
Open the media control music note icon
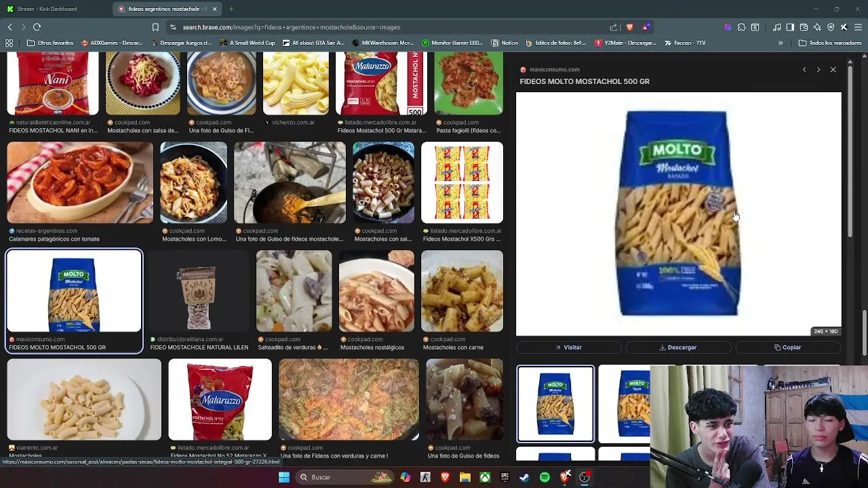point(776,27)
